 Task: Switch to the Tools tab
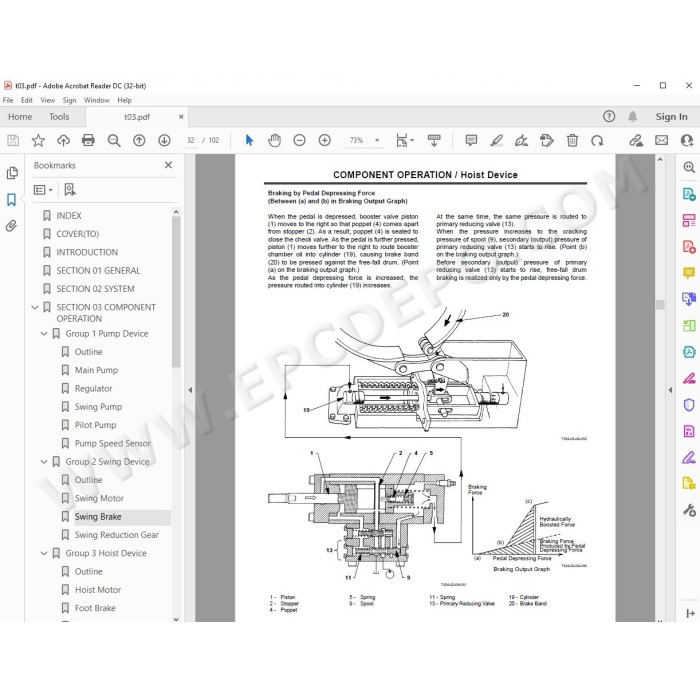pos(59,117)
